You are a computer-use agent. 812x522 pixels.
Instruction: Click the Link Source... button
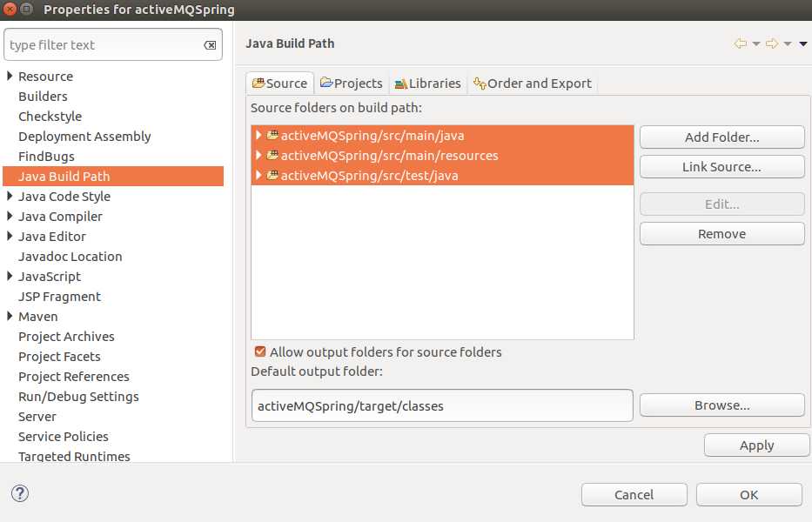721,167
